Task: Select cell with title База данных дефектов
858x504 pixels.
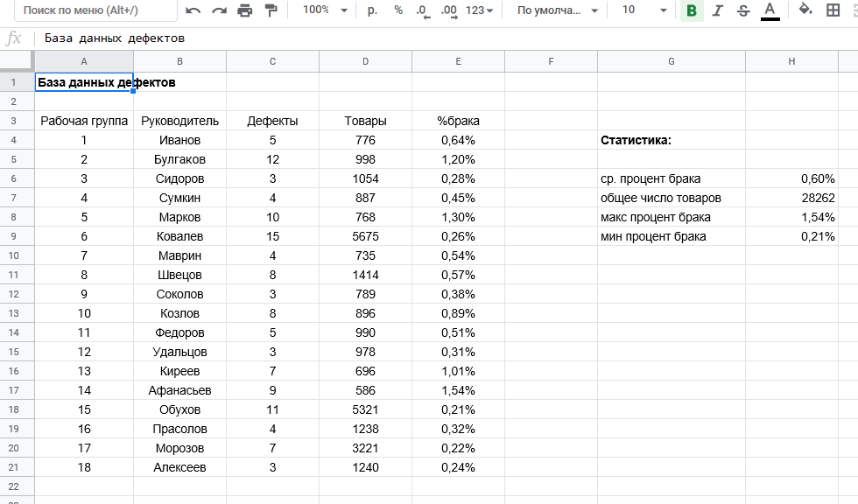Action: (84, 82)
